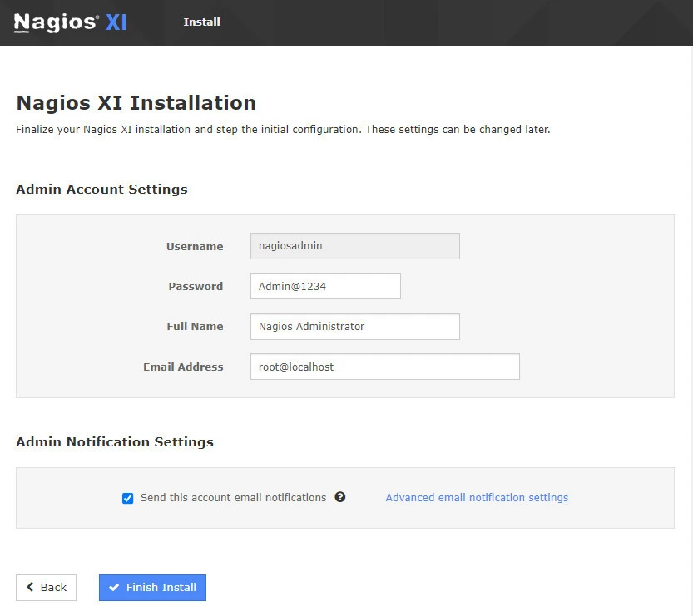Screen dimensions: 693x616
Task: Click the Email Address label
Action: [183, 367]
